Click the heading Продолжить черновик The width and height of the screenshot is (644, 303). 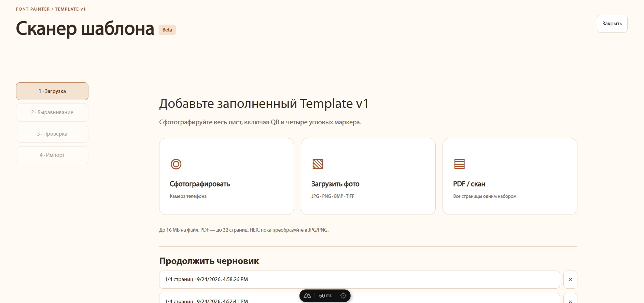point(209,261)
